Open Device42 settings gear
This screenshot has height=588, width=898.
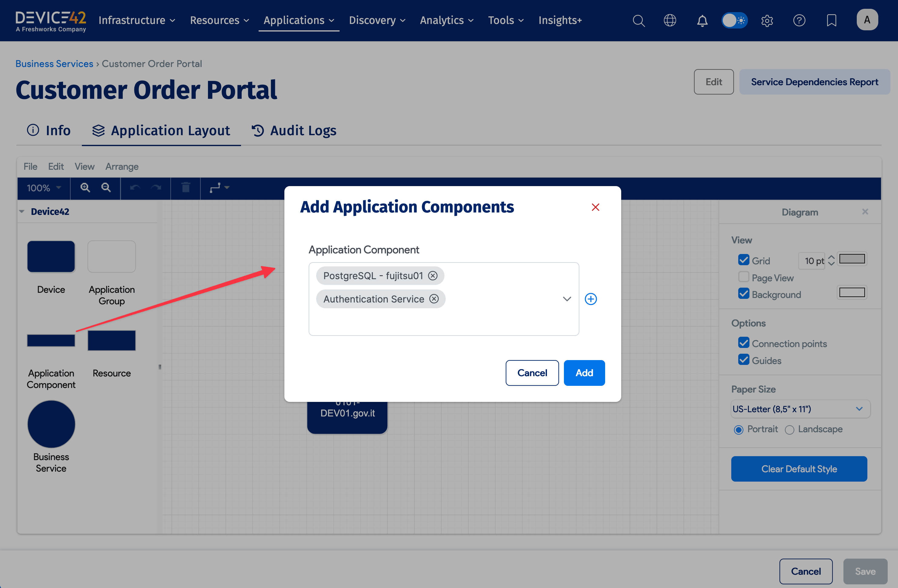(767, 20)
